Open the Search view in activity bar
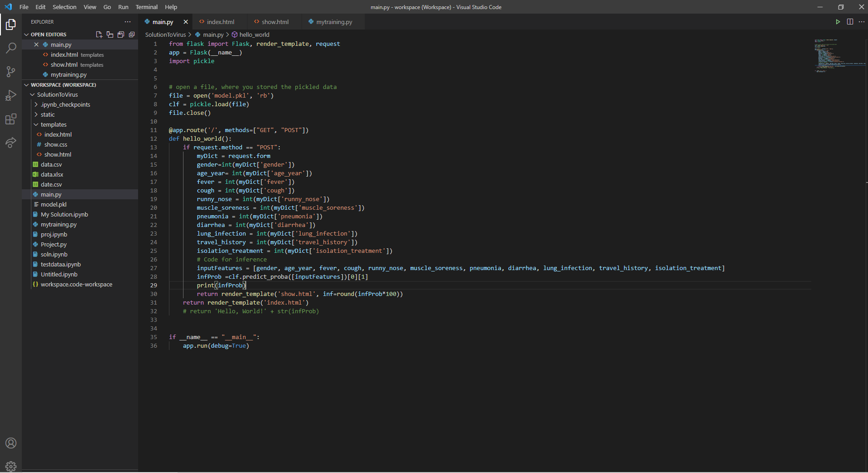The height and width of the screenshot is (473, 868). [11, 48]
